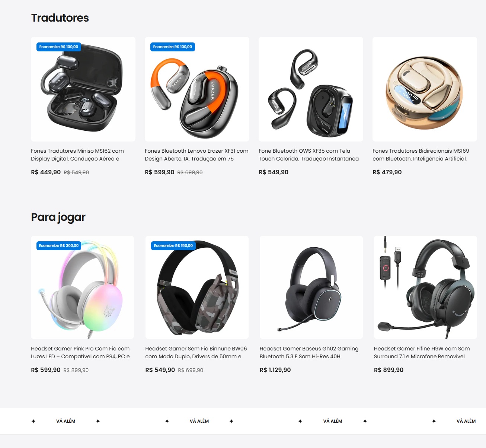
Task: Open the Miniso MS162 translator earbuds image
Action: (x=83, y=89)
